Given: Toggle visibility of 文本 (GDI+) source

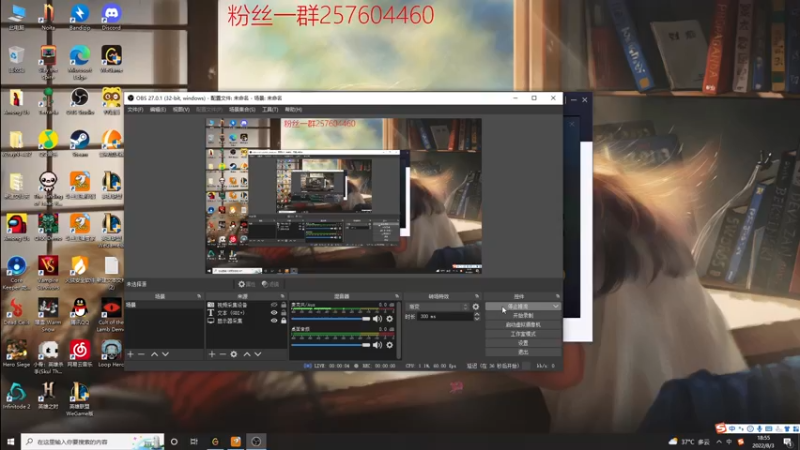Looking at the screenshot, I should (x=274, y=313).
